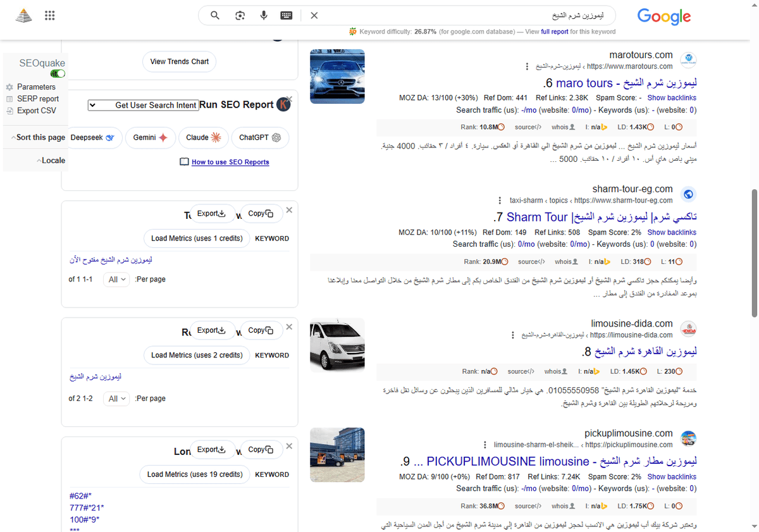Start voice search with the microphone icon

pos(264,15)
